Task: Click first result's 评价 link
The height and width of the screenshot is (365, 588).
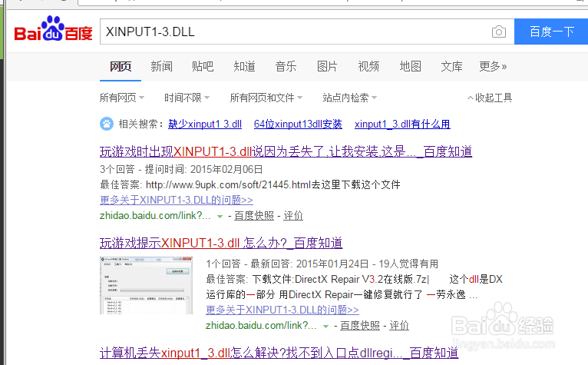Action: click(x=293, y=216)
